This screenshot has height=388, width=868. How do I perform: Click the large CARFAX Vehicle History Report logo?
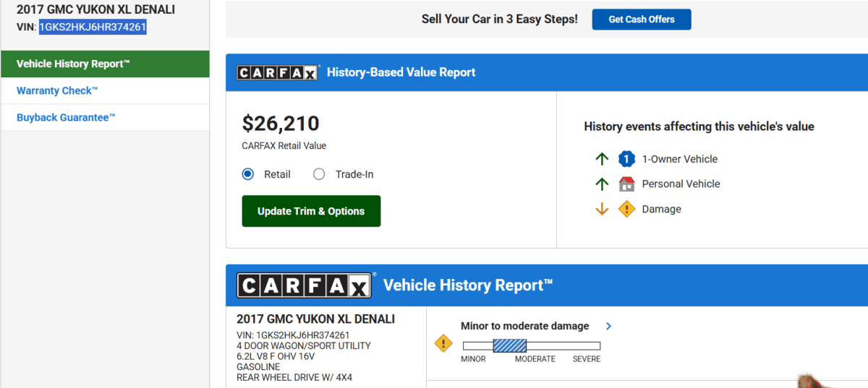coord(304,285)
